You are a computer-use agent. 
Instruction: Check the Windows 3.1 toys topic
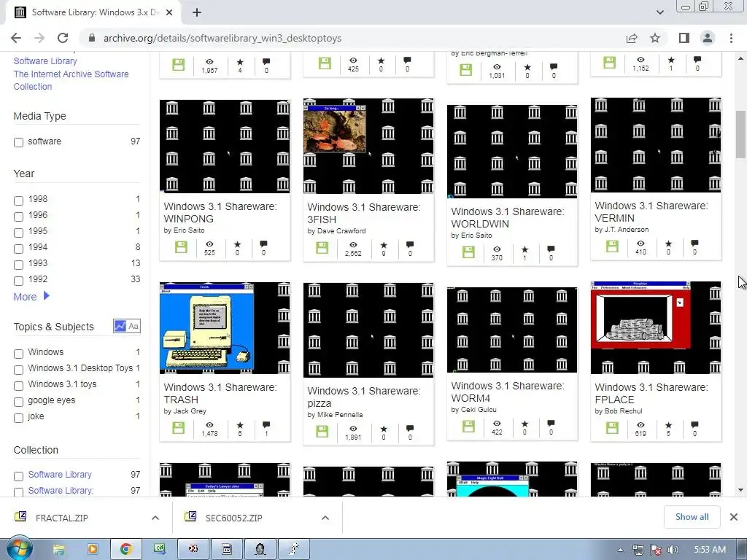point(18,386)
